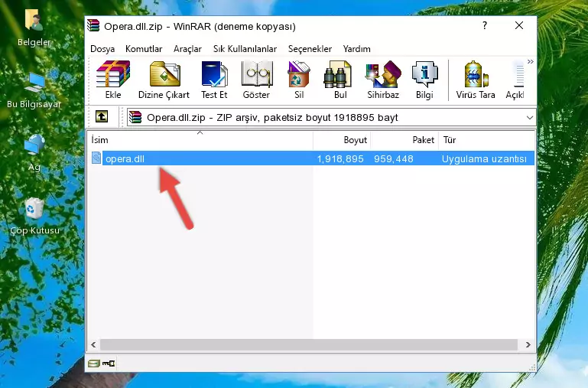Click the 1,918,895 size value
The image size is (588, 388).
pyautogui.click(x=340, y=158)
